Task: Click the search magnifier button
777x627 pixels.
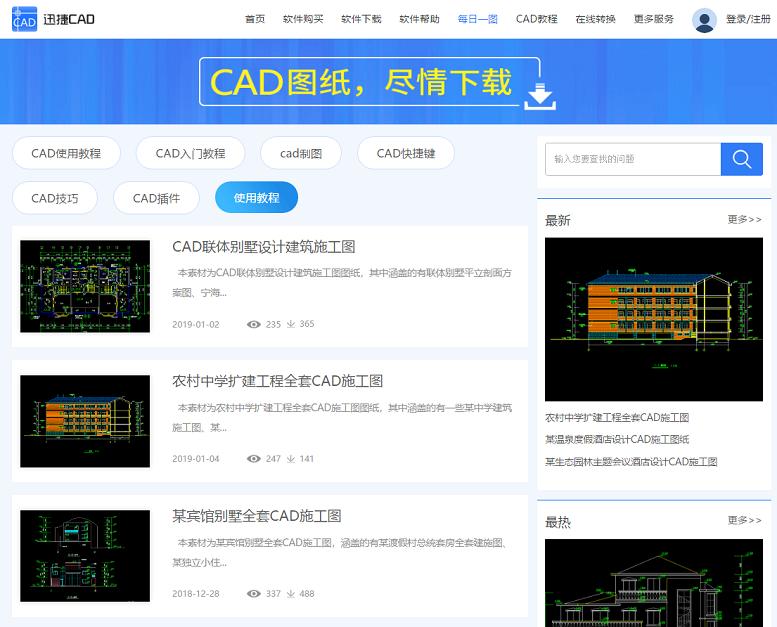Action: point(741,159)
